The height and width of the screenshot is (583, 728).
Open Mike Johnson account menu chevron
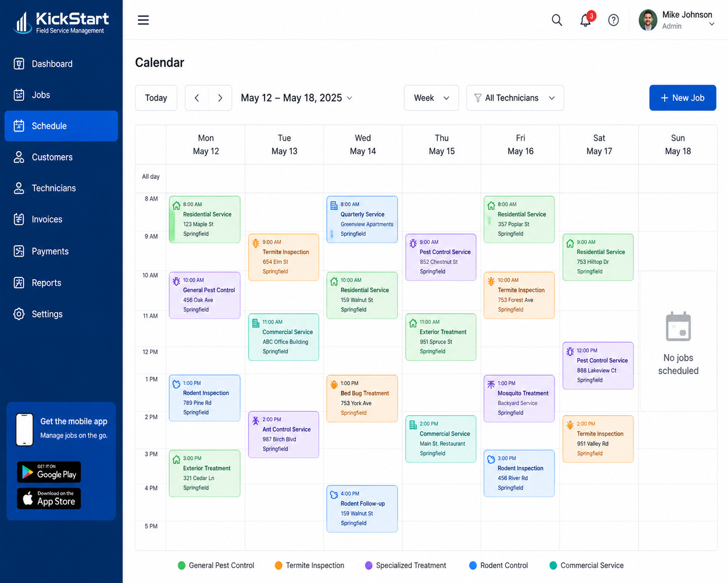tap(712, 24)
